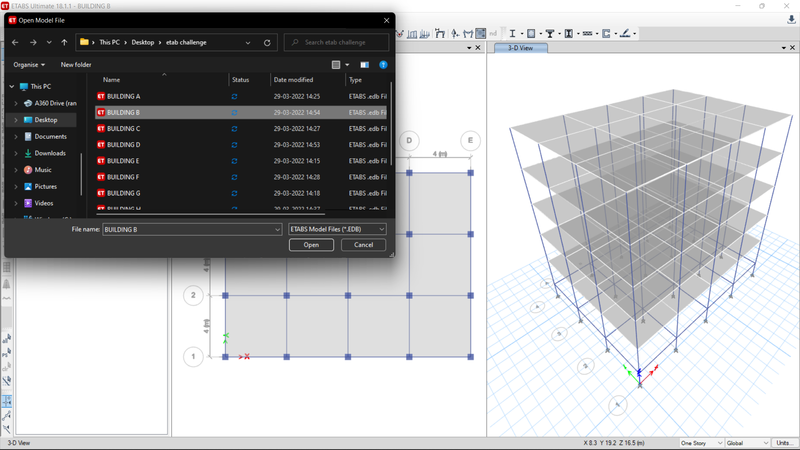This screenshot has width=800, height=450.
Task: Click the Units button in status bar
Action: click(x=783, y=443)
